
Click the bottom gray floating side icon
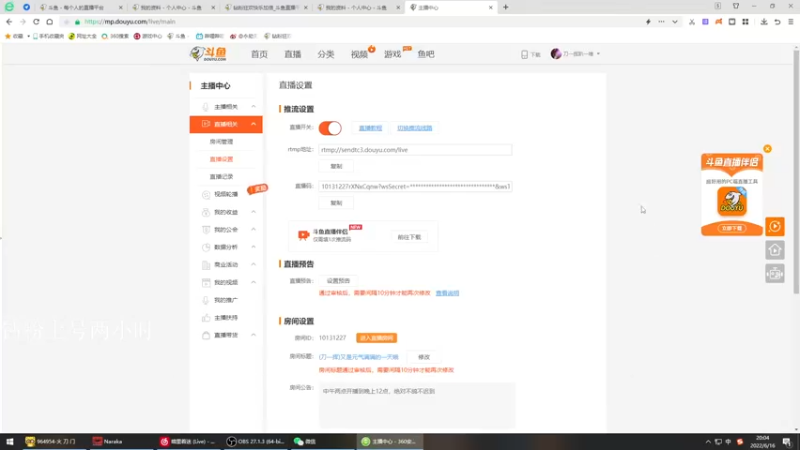pyautogui.click(x=774, y=274)
